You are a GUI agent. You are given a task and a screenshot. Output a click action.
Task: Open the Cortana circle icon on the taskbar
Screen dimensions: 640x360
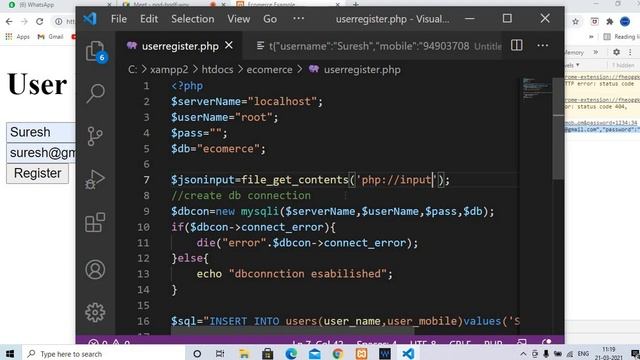tap(197, 353)
